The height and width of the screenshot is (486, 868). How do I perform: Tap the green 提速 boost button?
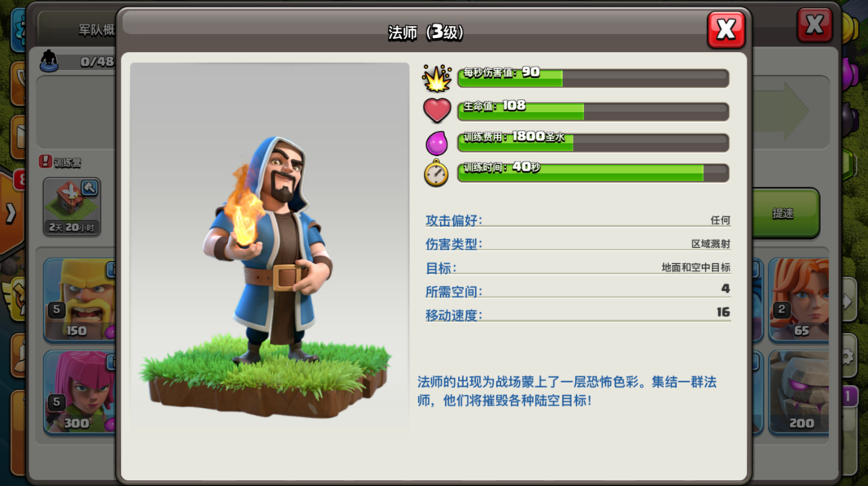click(x=784, y=214)
